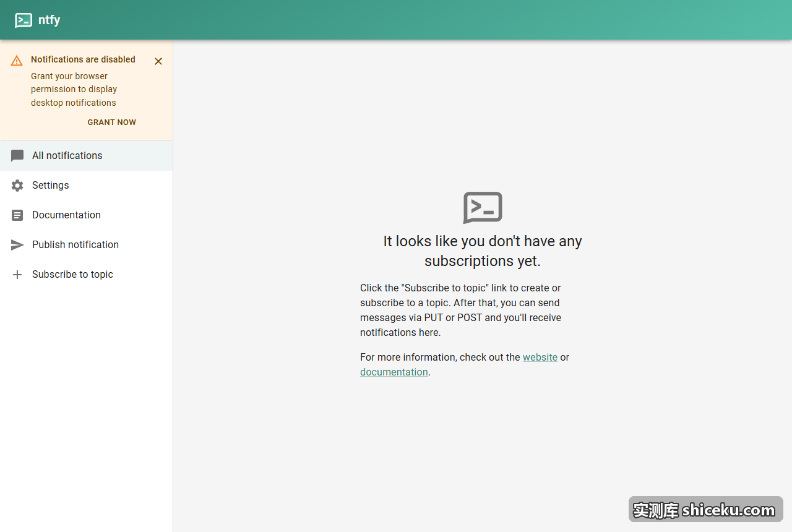Click the Publish notification paper plane icon
792x532 pixels.
17,245
